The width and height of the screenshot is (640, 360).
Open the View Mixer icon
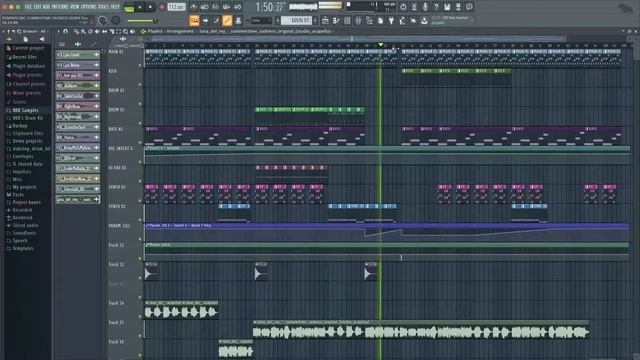358,20
